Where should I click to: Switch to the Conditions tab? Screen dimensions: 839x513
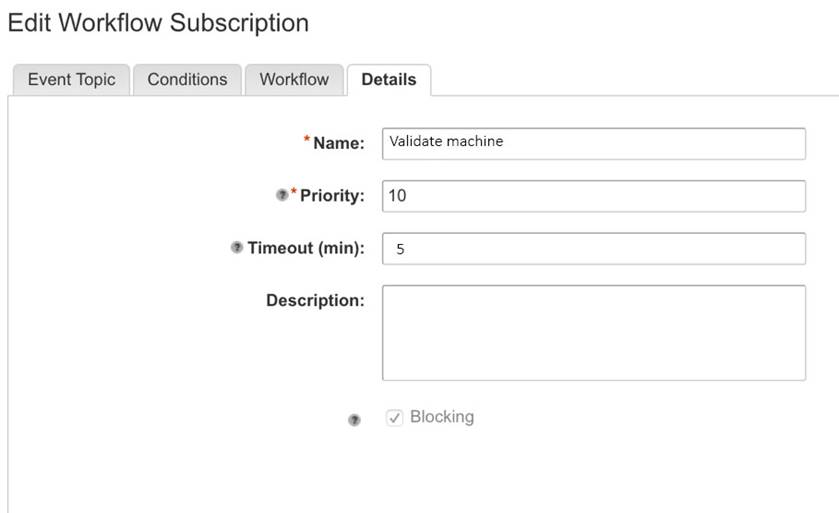pyautogui.click(x=187, y=80)
